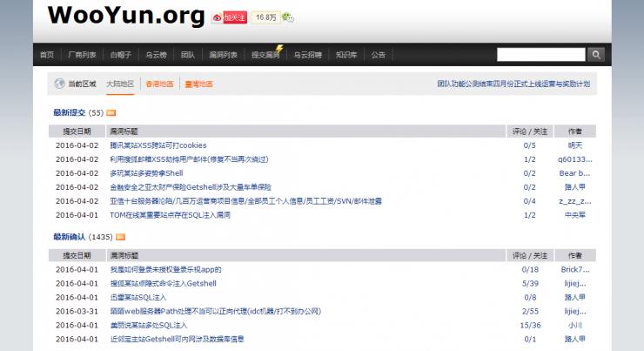644x351 pixels.
Task: Click the search magnifier icon
Action: click(x=596, y=54)
